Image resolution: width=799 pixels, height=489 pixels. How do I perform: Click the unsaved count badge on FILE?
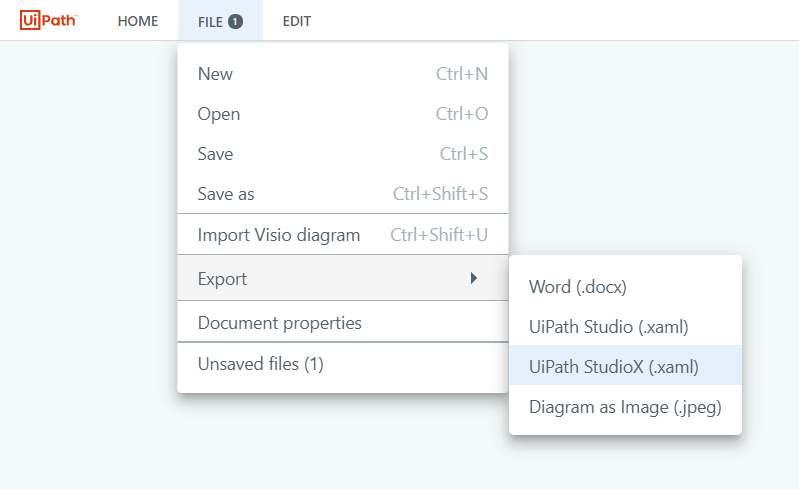(235, 21)
